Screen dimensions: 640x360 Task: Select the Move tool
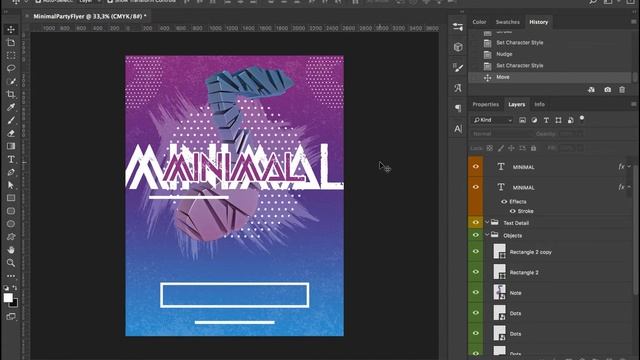tap(11, 29)
